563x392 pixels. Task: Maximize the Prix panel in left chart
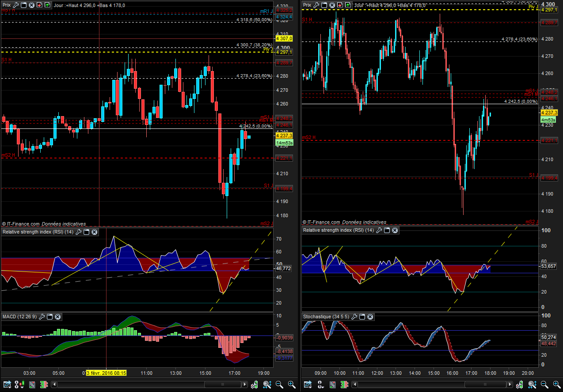pyautogui.click(x=24, y=5)
